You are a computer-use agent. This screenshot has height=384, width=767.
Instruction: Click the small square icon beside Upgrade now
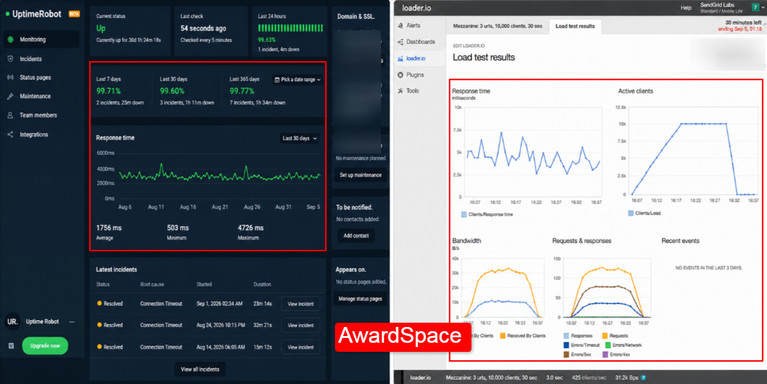(11, 346)
